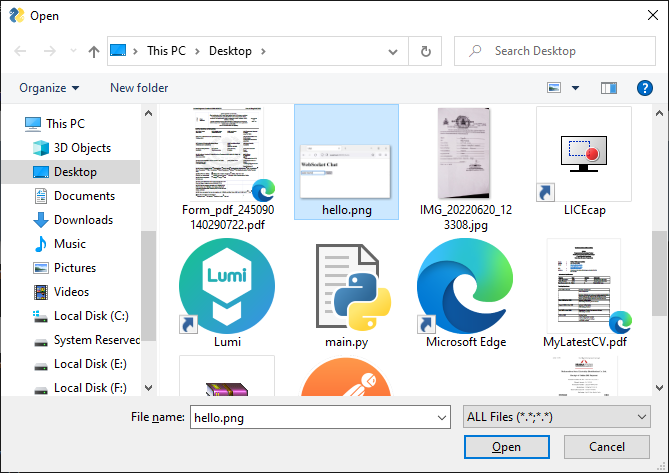Image resolution: width=670 pixels, height=473 pixels.
Task: Focus the Search Desktop field
Action: click(555, 51)
